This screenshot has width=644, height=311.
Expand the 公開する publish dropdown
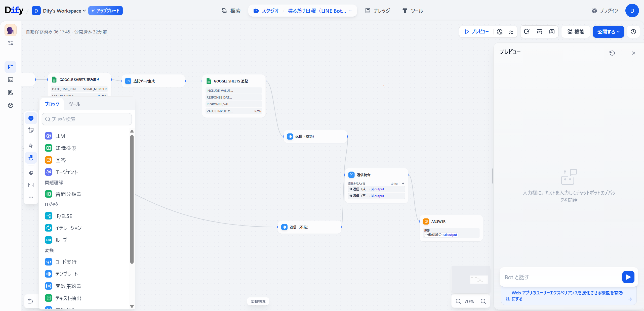click(x=608, y=32)
